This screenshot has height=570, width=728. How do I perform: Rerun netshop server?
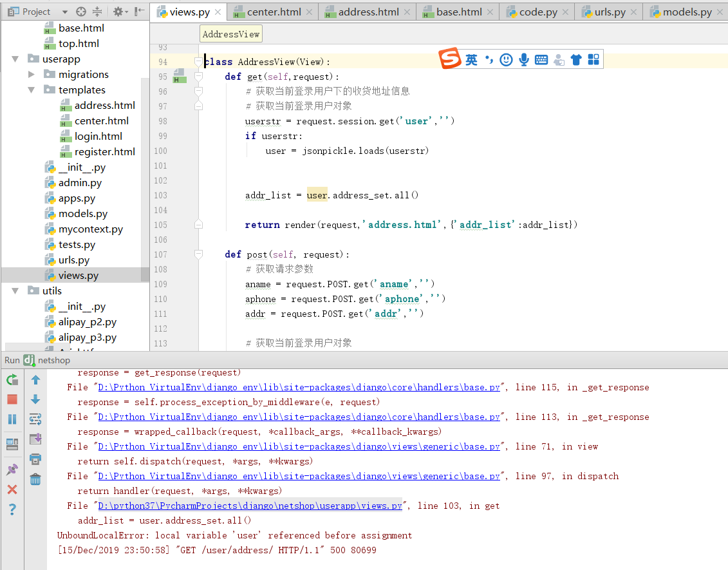(12, 380)
